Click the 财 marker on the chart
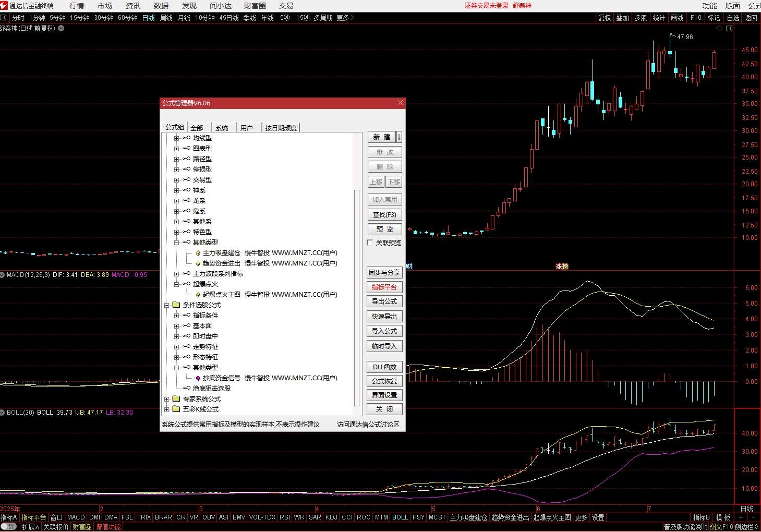This screenshot has height=532, width=761. click(x=409, y=266)
